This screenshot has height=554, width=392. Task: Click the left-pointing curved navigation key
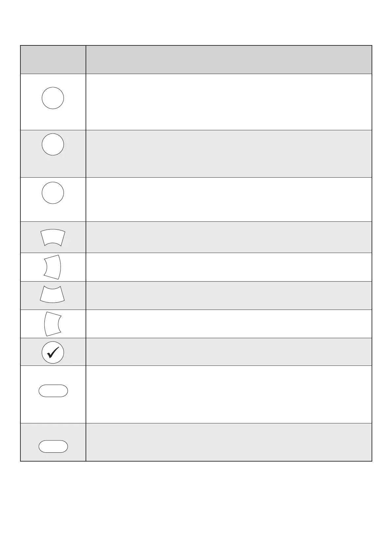(53, 324)
